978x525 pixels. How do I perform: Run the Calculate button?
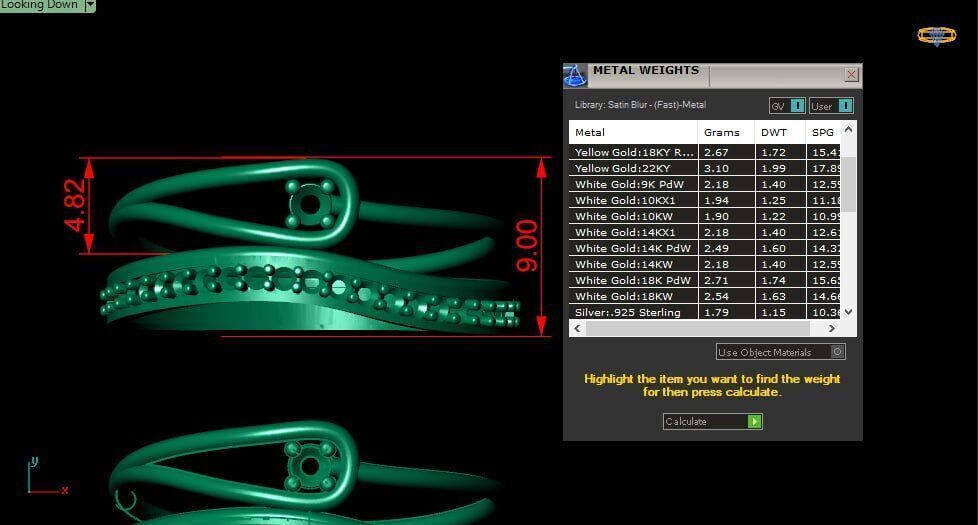tap(712, 421)
